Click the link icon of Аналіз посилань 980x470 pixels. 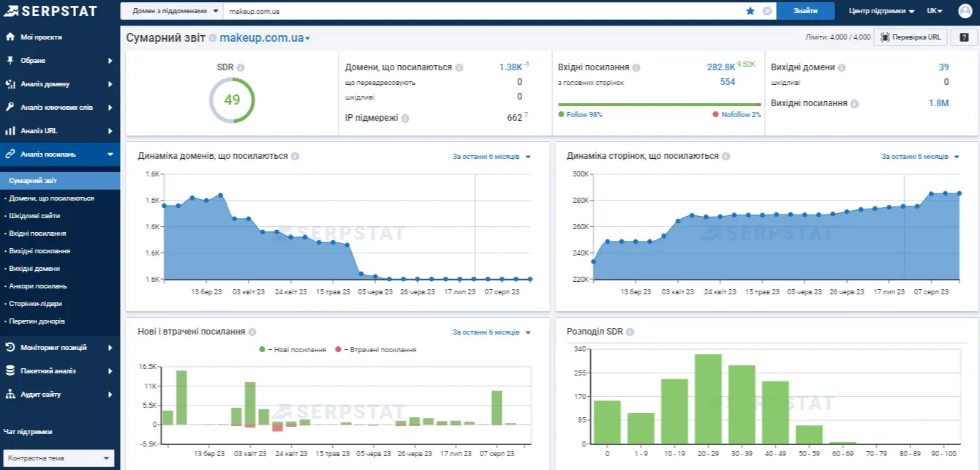point(10,154)
